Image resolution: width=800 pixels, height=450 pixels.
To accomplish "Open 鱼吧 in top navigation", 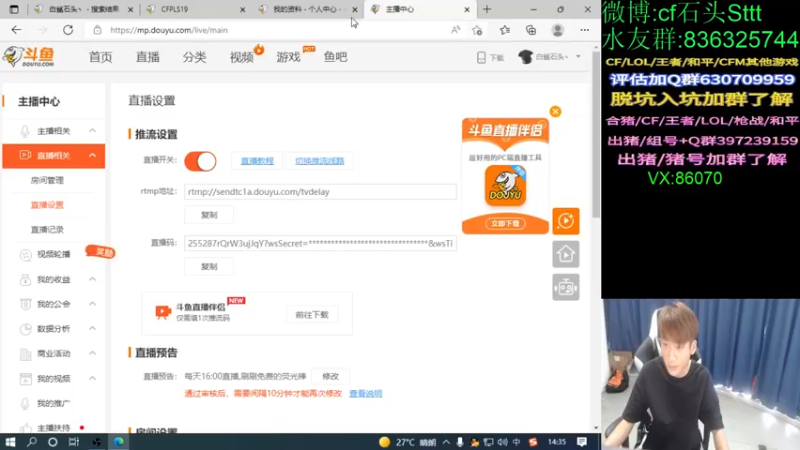I will tap(335, 57).
